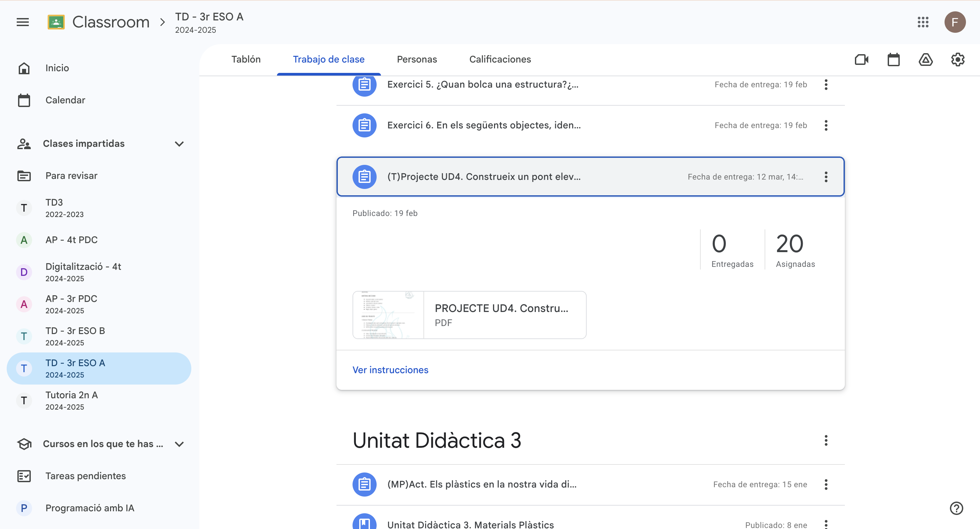Open options for the Projecte UD4 assignment
Viewport: 980px width, 529px height.
826,177
